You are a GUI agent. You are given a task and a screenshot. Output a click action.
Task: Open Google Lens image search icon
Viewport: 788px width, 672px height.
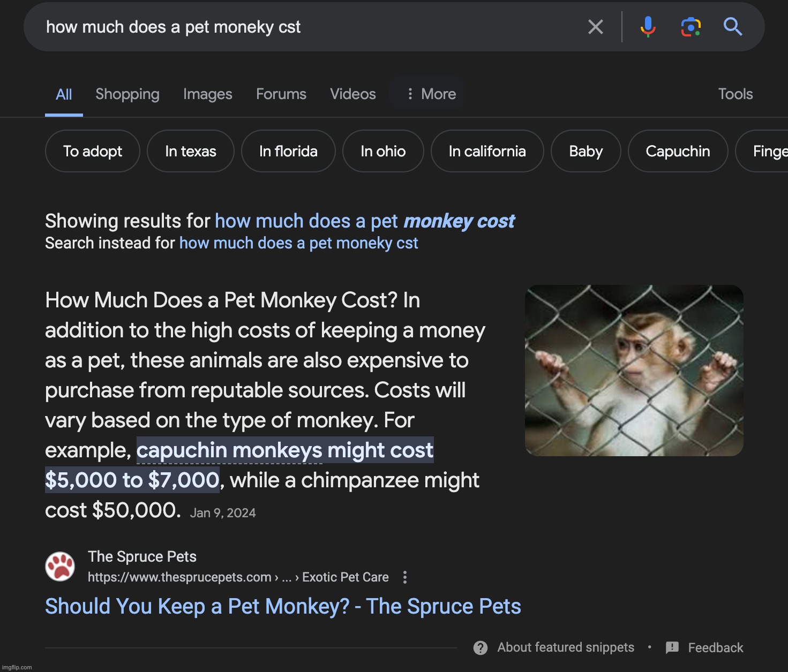691,27
